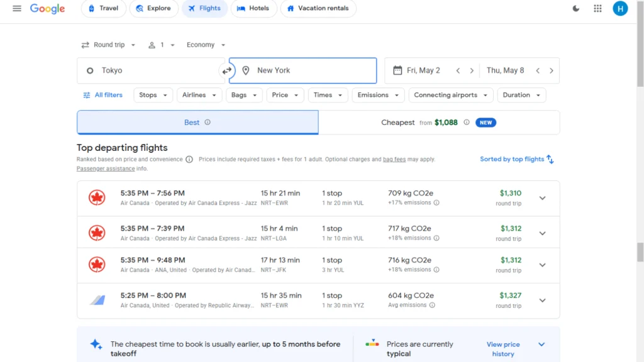
Task: Swap origin and destination cities
Action: (x=226, y=70)
